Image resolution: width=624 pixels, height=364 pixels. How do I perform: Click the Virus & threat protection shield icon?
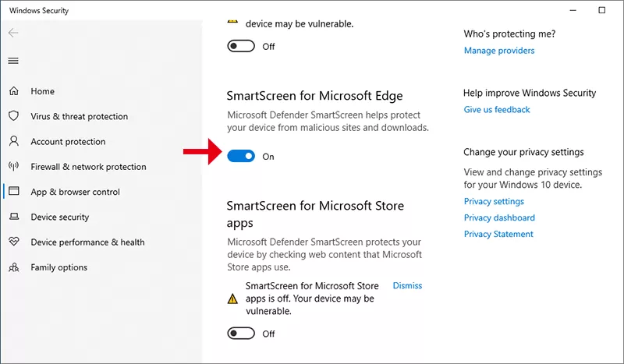click(14, 116)
